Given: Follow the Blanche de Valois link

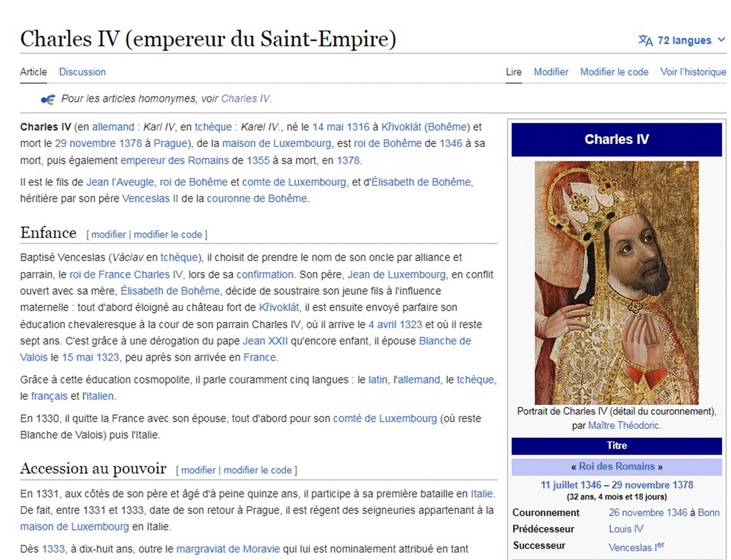Looking at the screenshot, I should (x=445, y=342).
